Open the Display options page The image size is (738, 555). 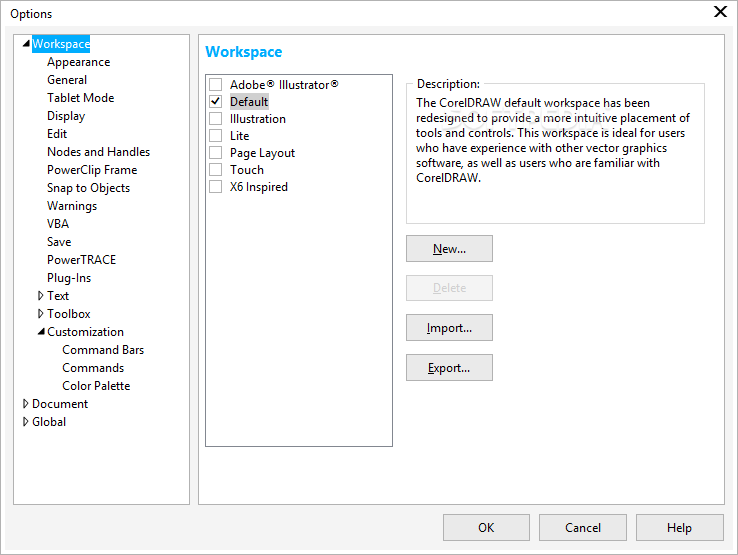click(x=66, y=116)
